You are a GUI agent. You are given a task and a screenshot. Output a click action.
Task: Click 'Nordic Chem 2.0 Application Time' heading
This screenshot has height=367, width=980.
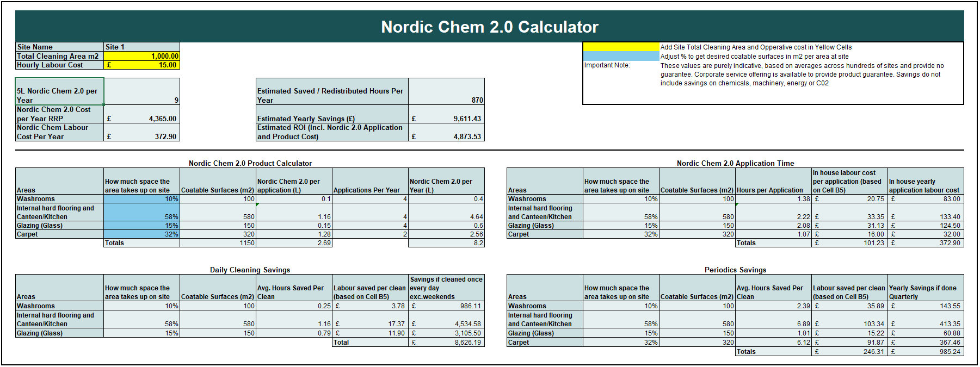[735, 163]
